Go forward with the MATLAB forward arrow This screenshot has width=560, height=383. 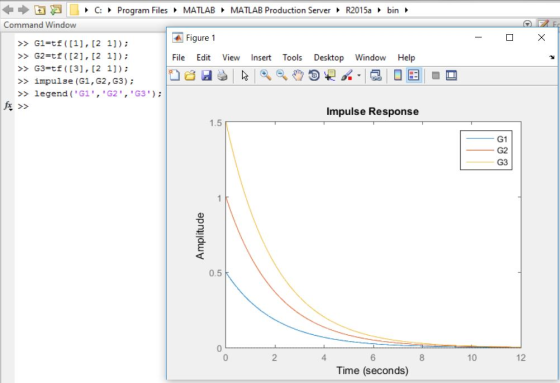(x=24, y=10)
